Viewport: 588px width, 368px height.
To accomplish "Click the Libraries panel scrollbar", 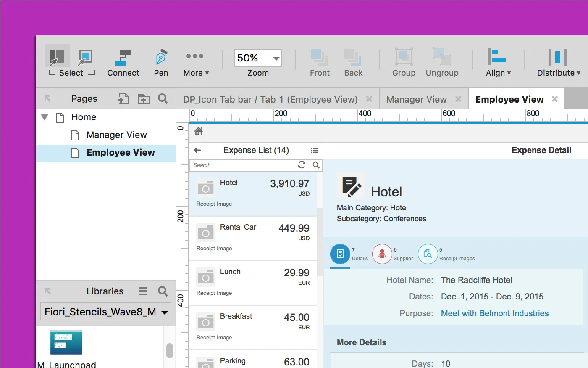I will [170, 350].
